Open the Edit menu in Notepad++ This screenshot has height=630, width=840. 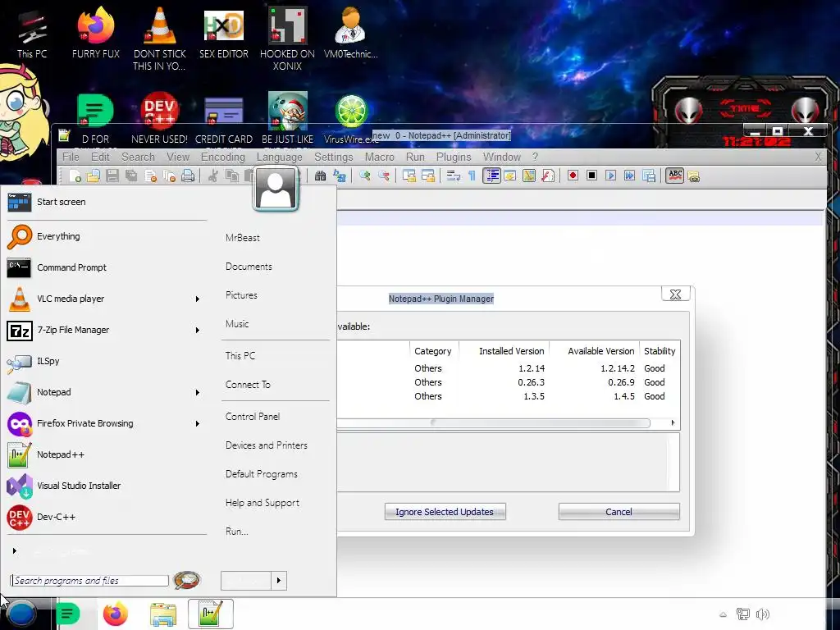point(100,157)
